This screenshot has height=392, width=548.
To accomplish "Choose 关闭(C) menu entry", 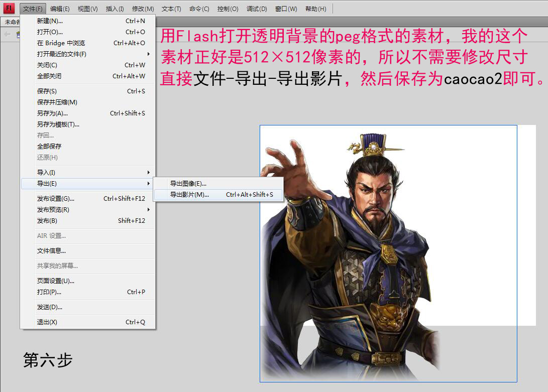I will pyautogui.click(x=88, y=65).
